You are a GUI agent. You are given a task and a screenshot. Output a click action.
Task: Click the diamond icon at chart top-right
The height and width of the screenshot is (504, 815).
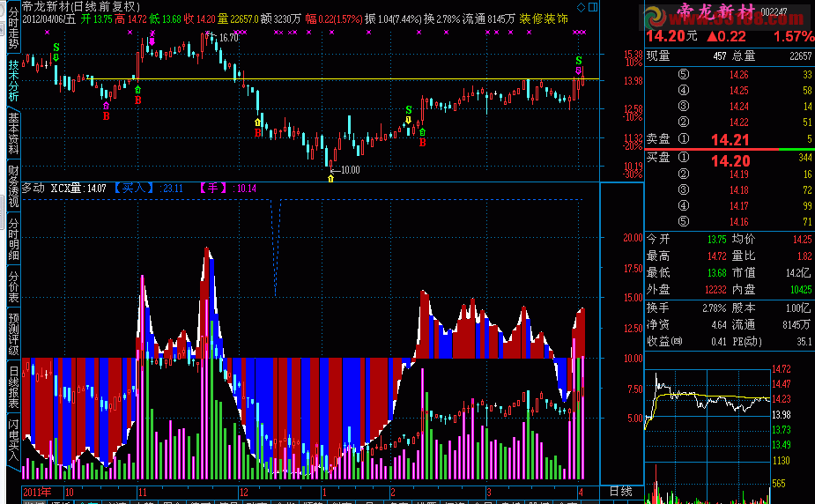click(x=582, y=7)
